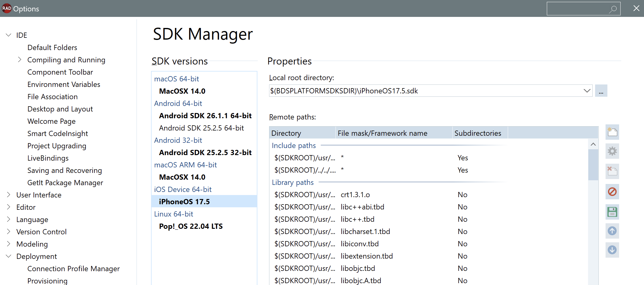Collapse the Deployment tree node
The image size is (644, 285).
coord(9,256)
